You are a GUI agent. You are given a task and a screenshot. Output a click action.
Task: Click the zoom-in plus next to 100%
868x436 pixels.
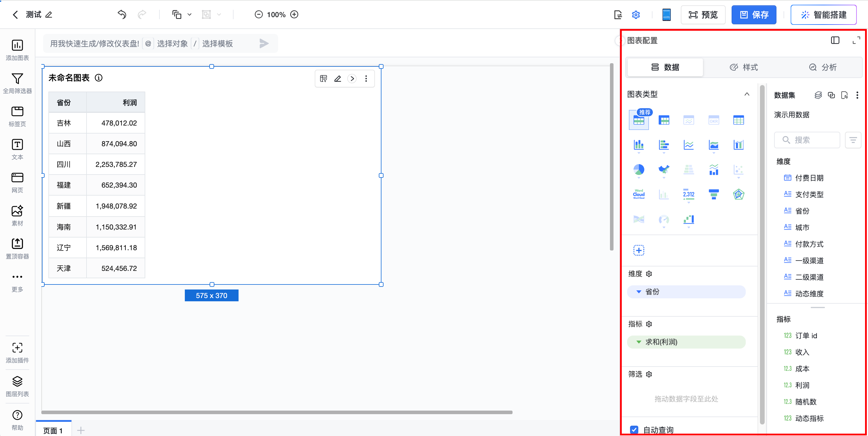(x=294, y=14)
